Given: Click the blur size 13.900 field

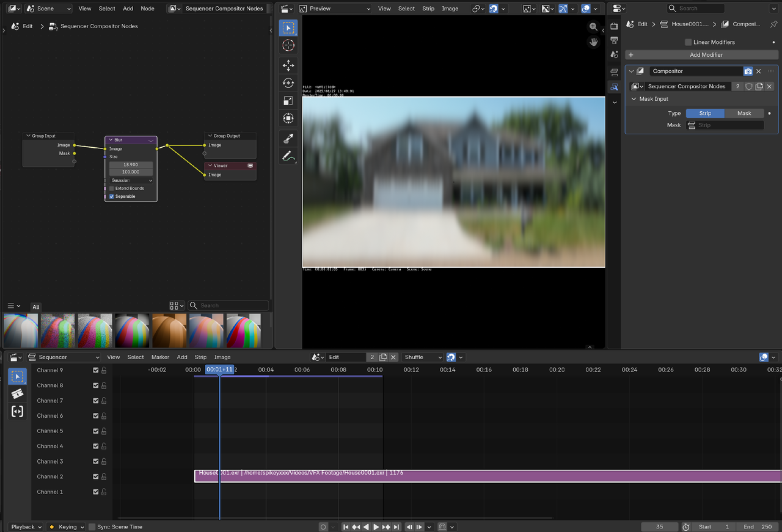Looking at the screenshot, I should pyautogui.click(x=130, y=165).
